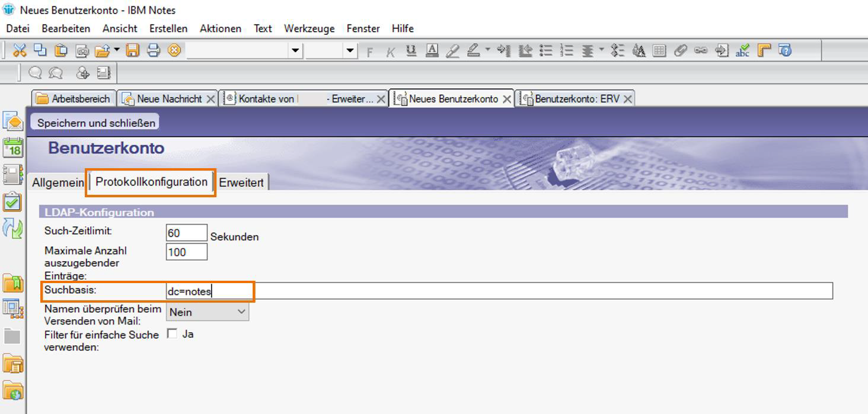Screen dimensions: 868x414
Task: Click the Save floppy disk icon
Action: pyautogui.click(x=133, y=50)
